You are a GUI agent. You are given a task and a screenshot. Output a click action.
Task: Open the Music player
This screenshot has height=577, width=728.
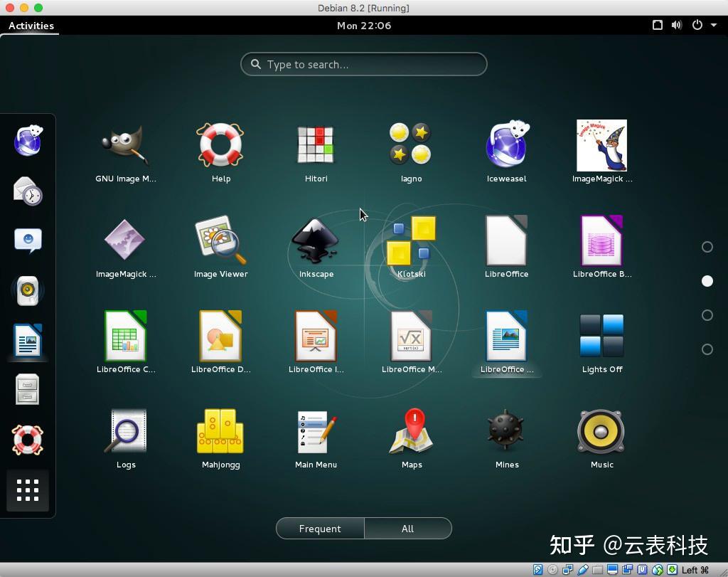click(x=601, y=438)
